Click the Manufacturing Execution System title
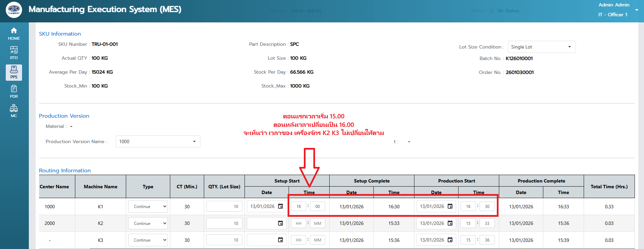This screenshot has width=644, height=249. (x=105, y=9)
